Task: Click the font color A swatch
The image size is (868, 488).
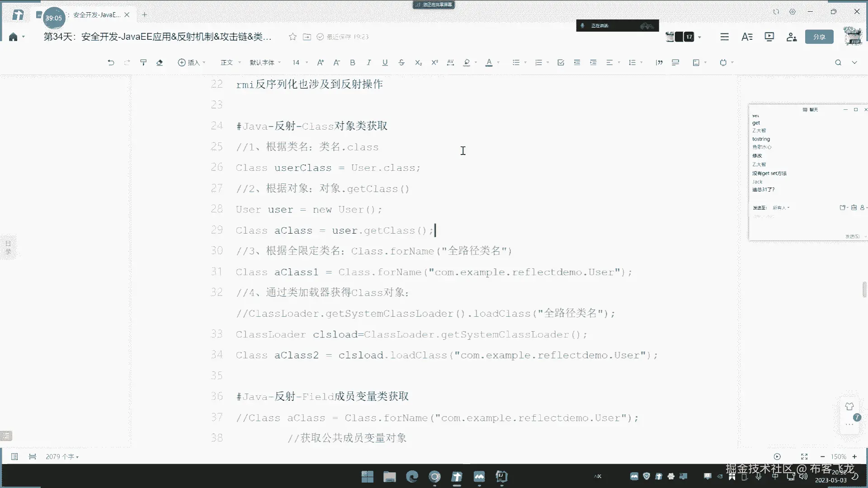Action: pos(489,62)
